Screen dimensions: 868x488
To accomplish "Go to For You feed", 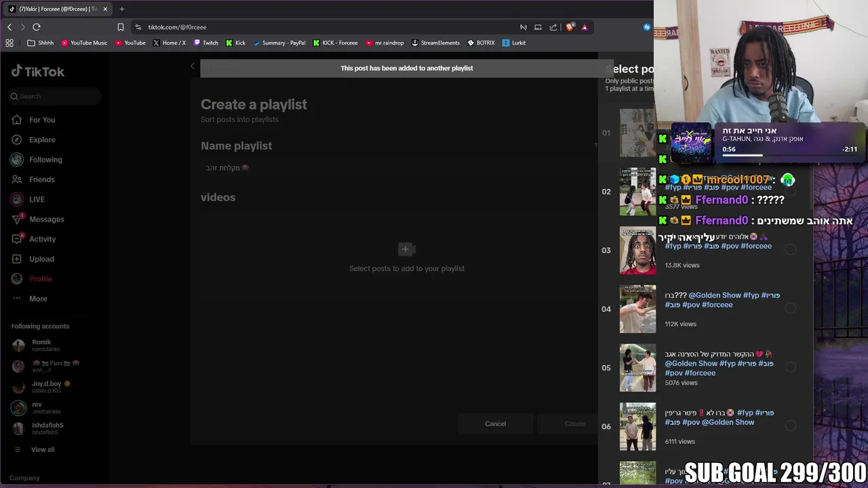I will (x=42, y=120).
